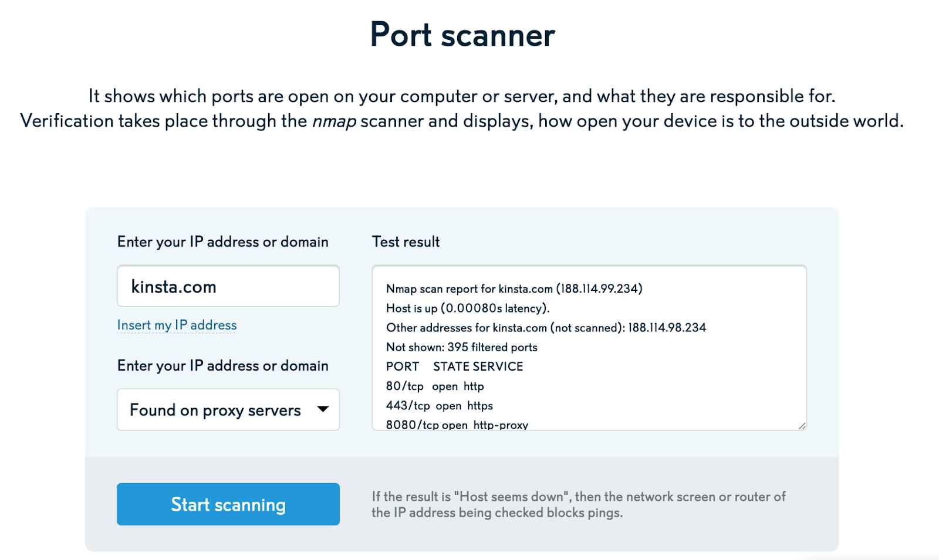This screenshot has width=939, height=560.
Task: Click the "8080/tcp open http-proxy" result line
Action: [457, 425]
